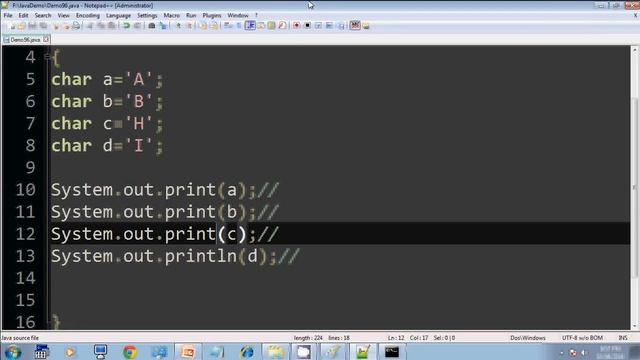Viewport: 640px width, 360px height.
Task: Click the Close document toolbar icon
Action: [x=56, y=26]
